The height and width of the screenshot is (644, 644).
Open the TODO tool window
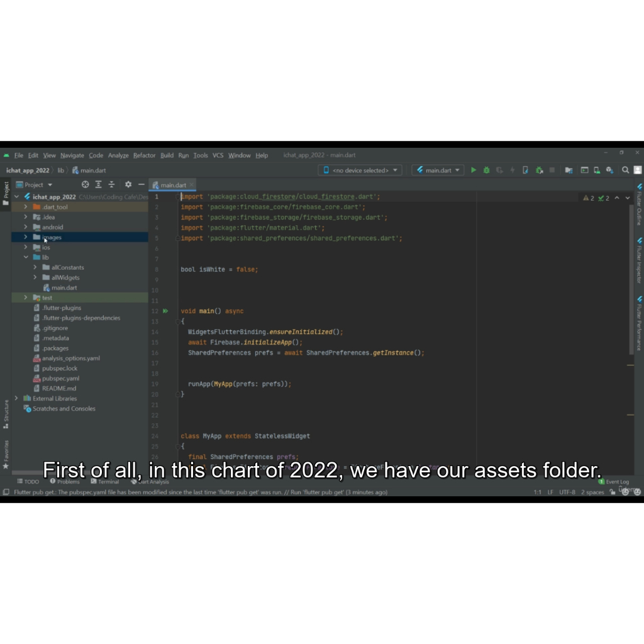28,481
